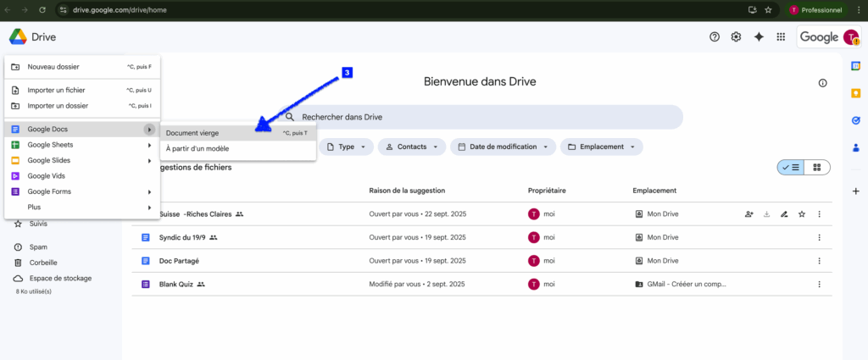Switch to list layout view
The image size is (868, 360).
[790, 168]
